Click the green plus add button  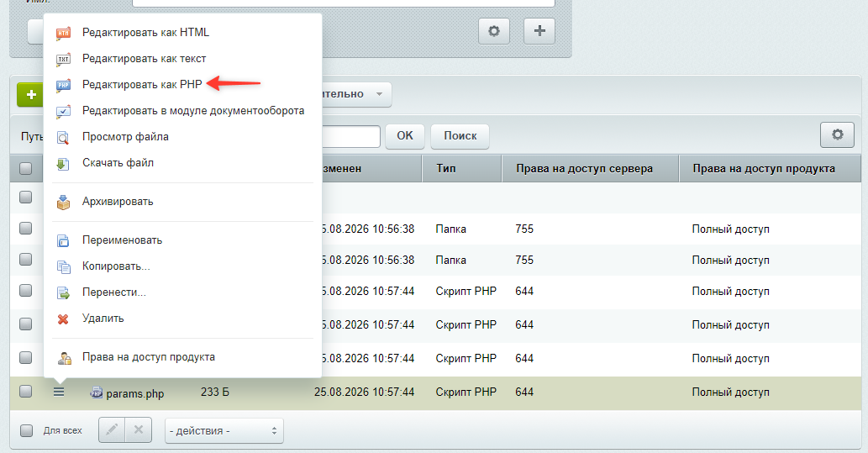pyautogui.click(x=31, y=95)
